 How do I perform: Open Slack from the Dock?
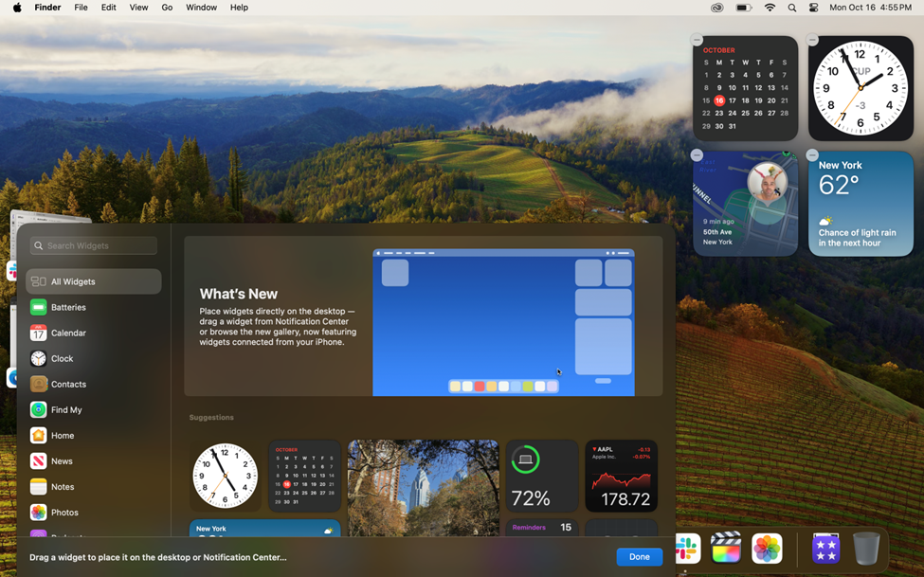(687, 549)
